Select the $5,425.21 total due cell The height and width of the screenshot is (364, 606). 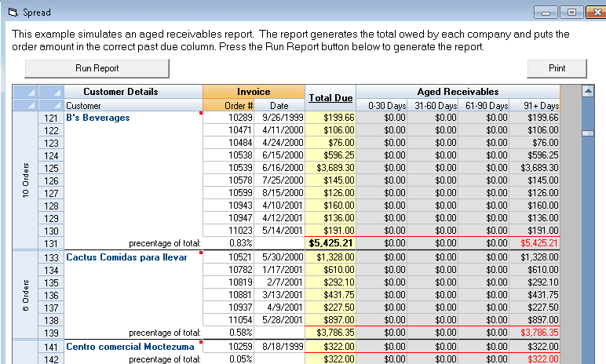click(x=330, y=243)
